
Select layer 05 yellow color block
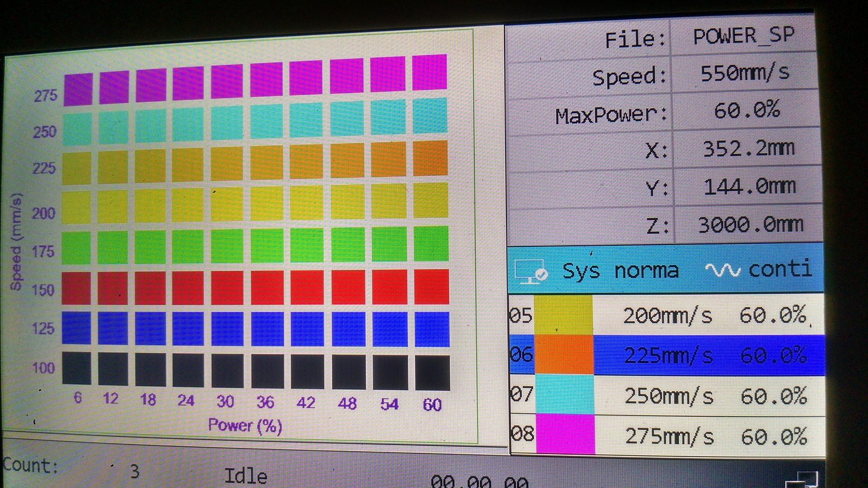pos(563,314)
